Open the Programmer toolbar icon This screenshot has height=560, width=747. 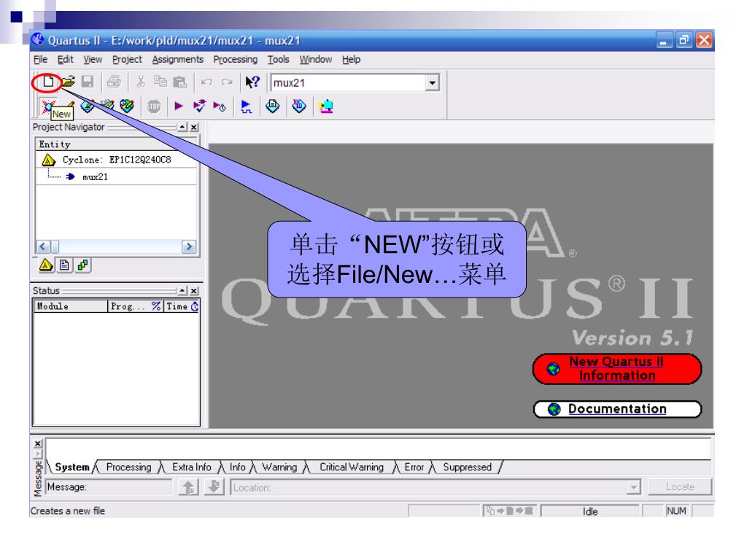point(298,106)
